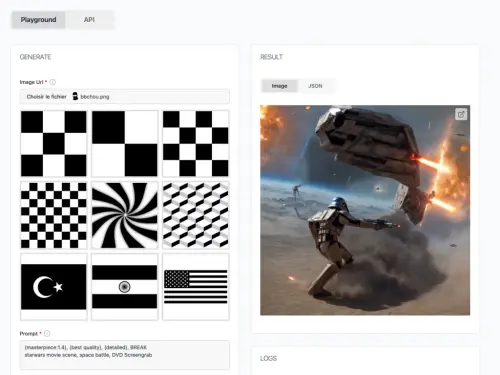Select the 3D cubes illusion pattern thumbnail
500x375 pixels.
tap(196, 215)
